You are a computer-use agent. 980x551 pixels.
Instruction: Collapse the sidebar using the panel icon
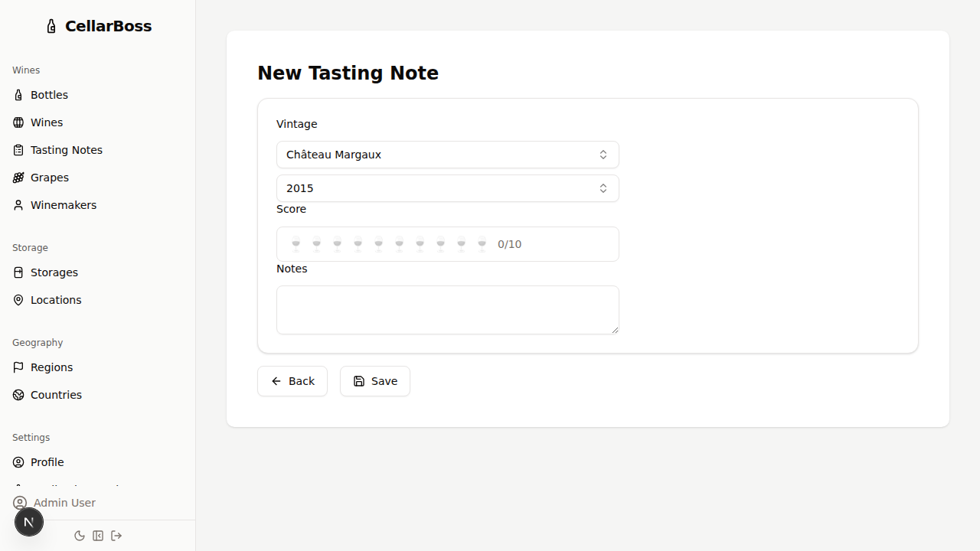pyautogui.click(x=98, y=536)
